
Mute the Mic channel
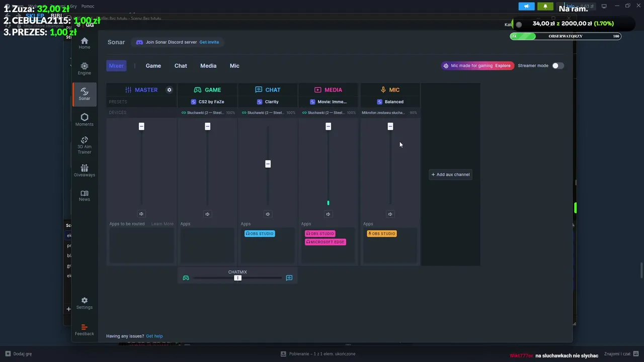390,214
